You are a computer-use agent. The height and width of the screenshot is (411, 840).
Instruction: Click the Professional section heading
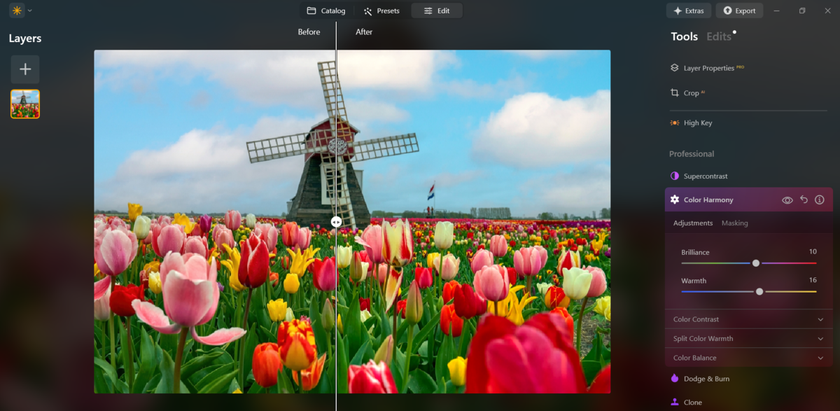(x=692, y=154)
